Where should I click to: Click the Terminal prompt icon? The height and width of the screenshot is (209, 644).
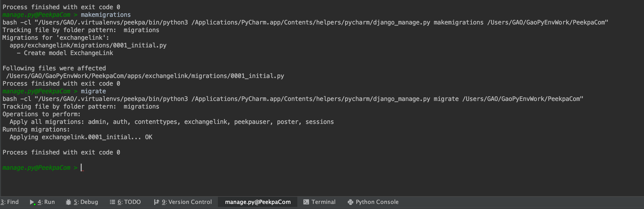[306, 202]
